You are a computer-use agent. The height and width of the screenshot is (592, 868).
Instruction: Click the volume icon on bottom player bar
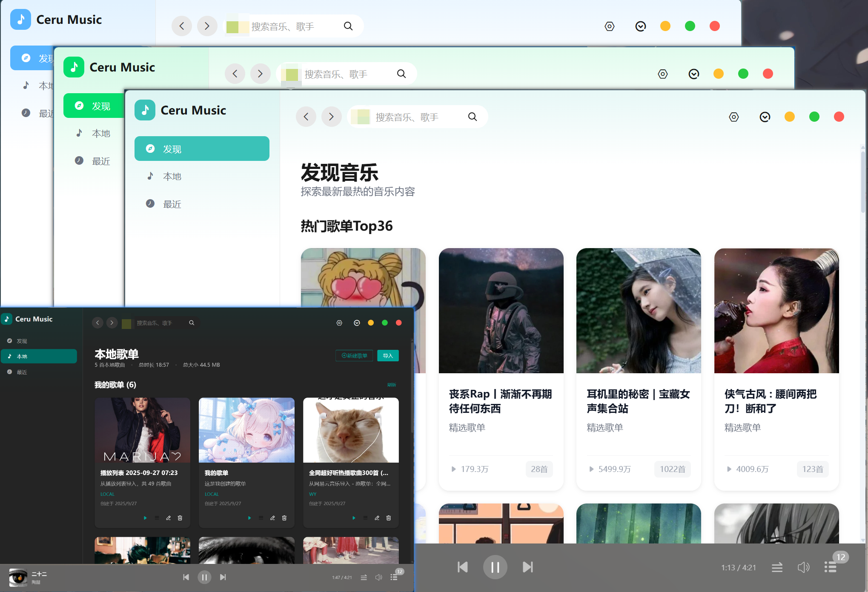tap(804, 567)
